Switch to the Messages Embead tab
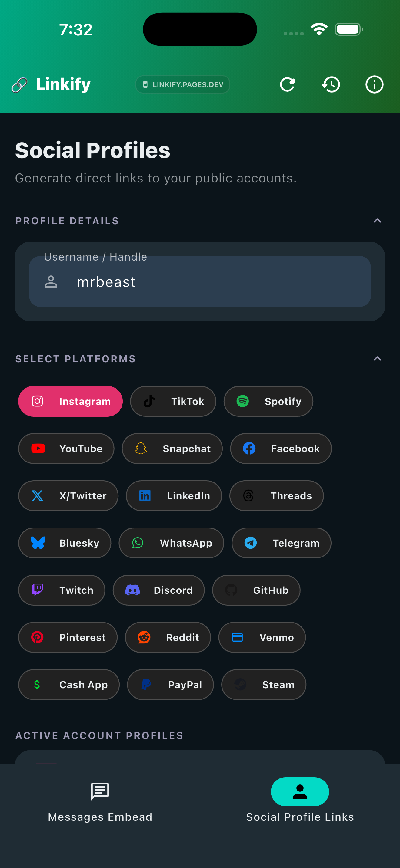Image resolution: width=400 pixels, height=868 pixels. click(100, 802)
